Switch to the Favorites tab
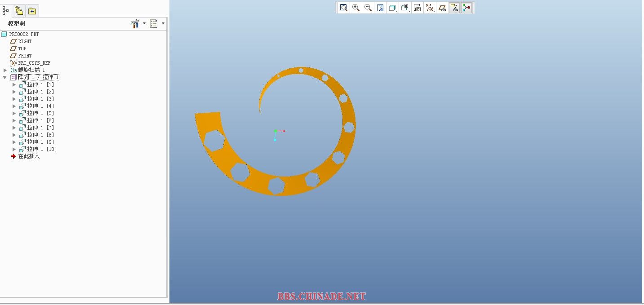644x305 pixels. pyautogui.click(x=32, y=11)
